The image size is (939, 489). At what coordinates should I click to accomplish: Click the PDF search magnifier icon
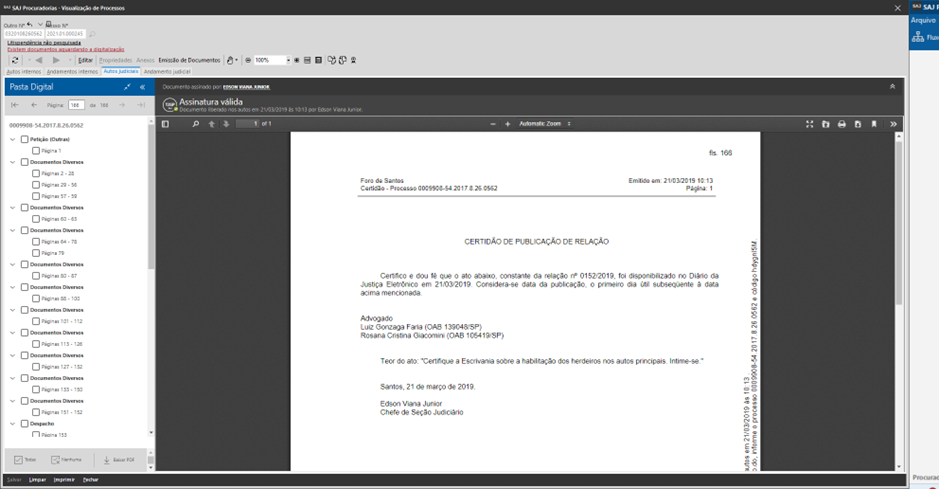196,124
